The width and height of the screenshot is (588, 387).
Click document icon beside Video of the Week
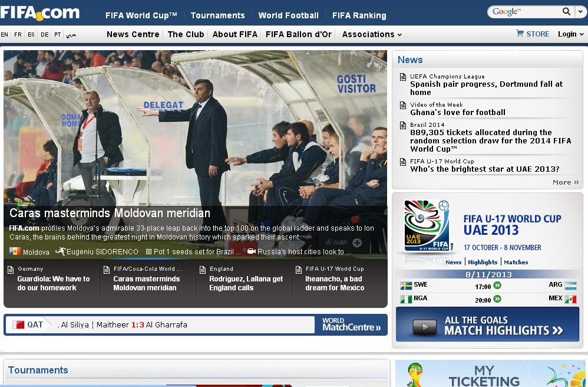point(403,105)
